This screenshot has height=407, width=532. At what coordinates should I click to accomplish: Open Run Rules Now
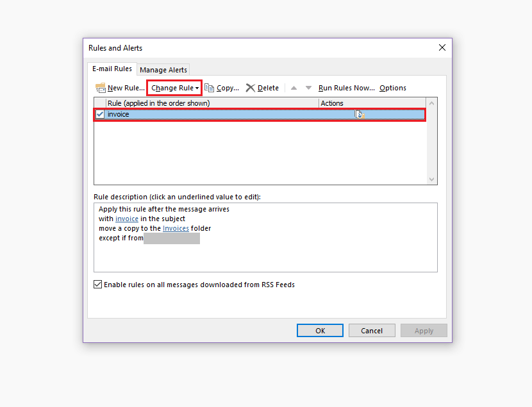[x=346, y=88]
